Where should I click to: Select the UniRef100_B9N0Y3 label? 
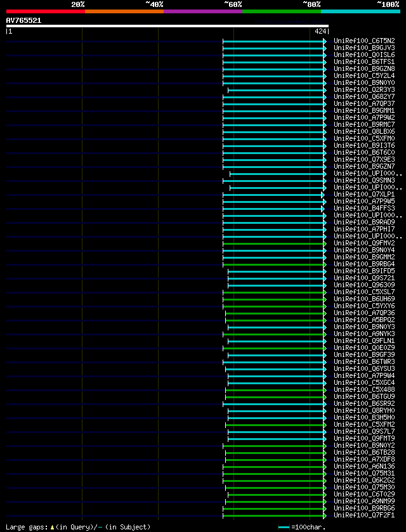364,327
